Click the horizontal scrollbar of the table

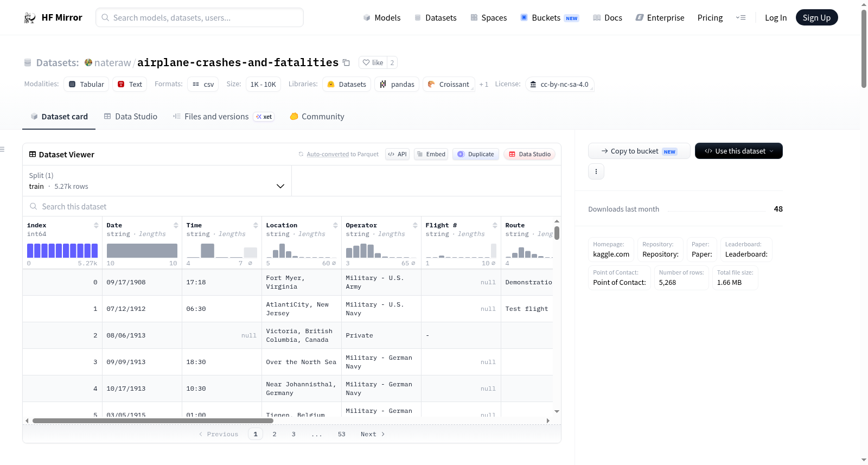153,421
